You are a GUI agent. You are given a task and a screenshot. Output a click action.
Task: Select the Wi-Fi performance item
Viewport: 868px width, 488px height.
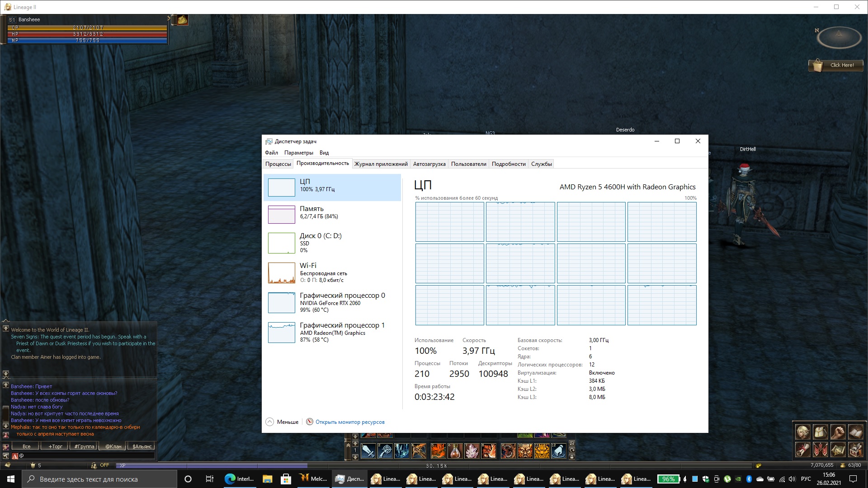click(x=332, y=272)
